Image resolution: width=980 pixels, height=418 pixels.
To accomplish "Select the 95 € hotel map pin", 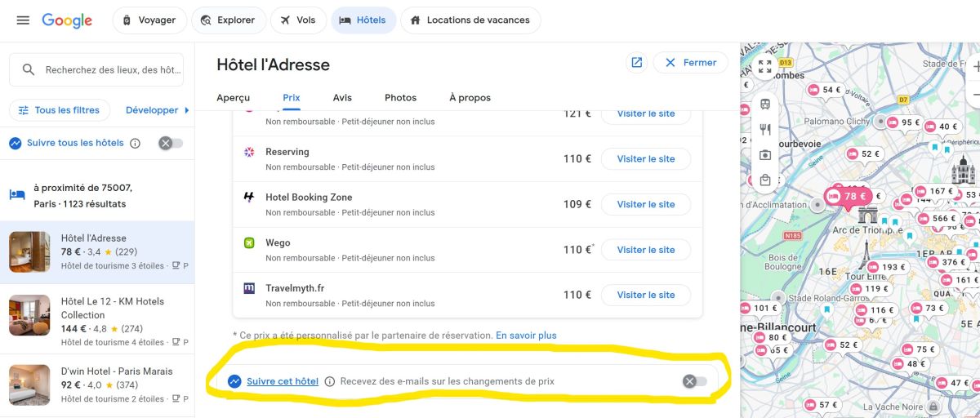I will 904,122.
